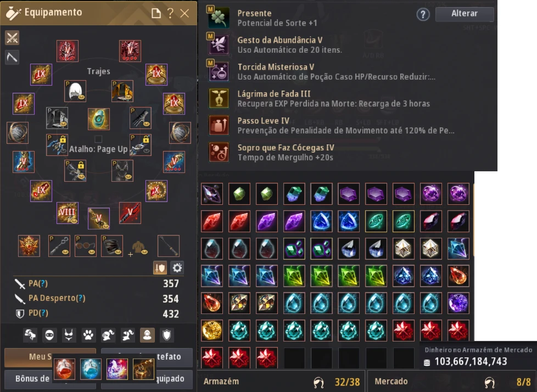Toggle the sword and shield display button
537x392 pixels.
pos(160,268)
